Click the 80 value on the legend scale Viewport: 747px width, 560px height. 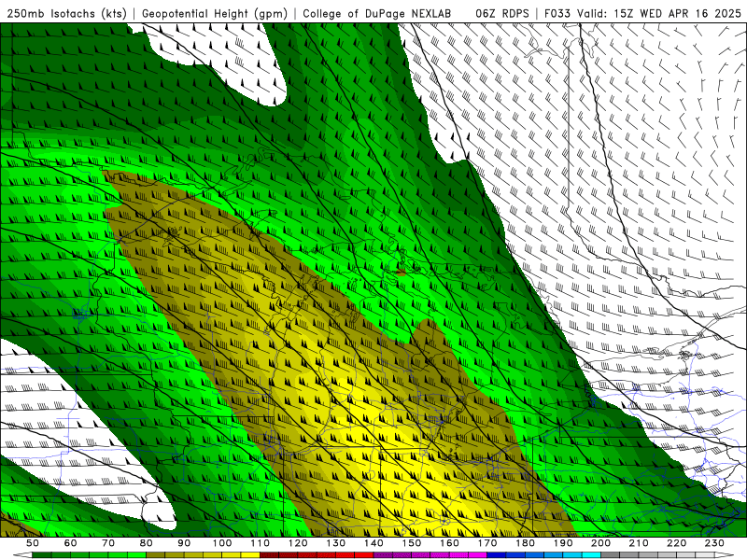pyautogui.click(x=147, y=543)
